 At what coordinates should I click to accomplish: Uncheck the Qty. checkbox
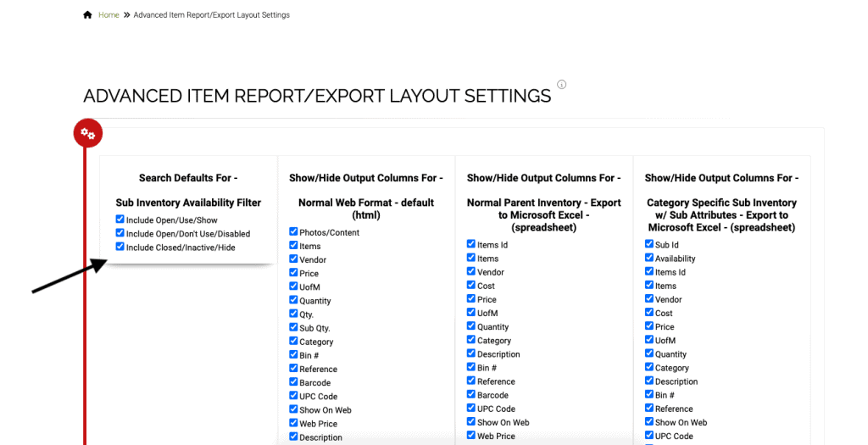293,314
